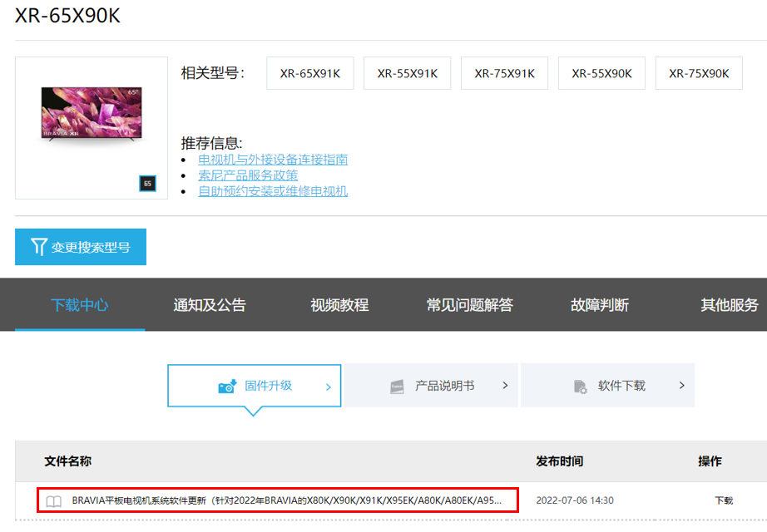This screenshot has height=532, width=767.
Task: Select the 产品说明书 category label
Action: coord(445,386)
